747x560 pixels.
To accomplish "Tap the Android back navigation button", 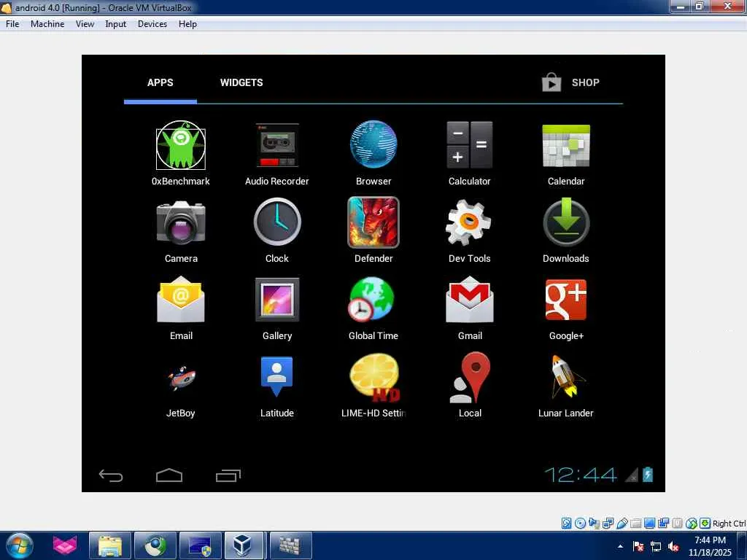I will (111, 475).
